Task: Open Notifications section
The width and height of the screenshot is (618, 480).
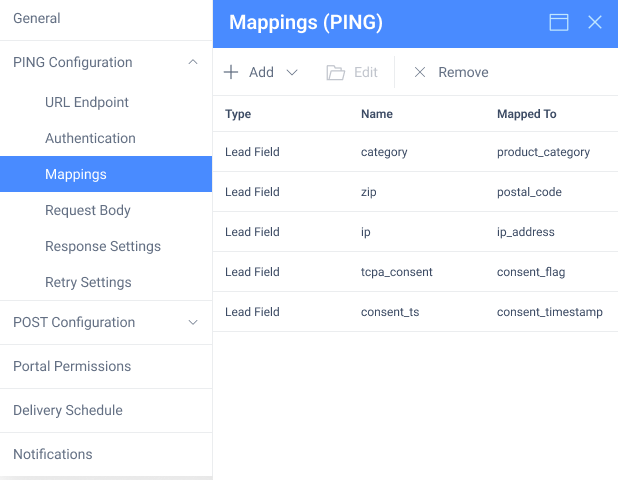Action: click(106, 454)
